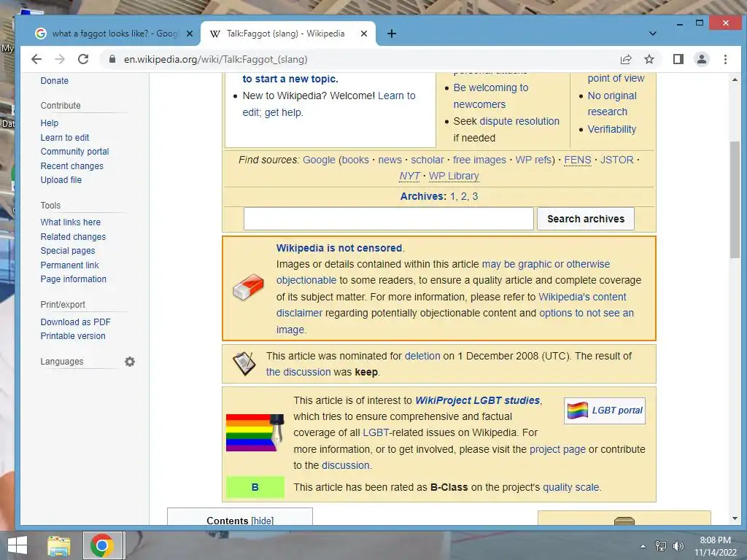
Task: Select the Talk:Faggot (slang) Wikipedia tab
Action: pos(285,34)
